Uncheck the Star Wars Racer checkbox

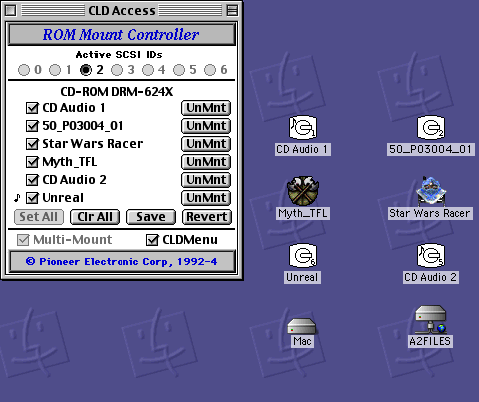tap(32, 144)
